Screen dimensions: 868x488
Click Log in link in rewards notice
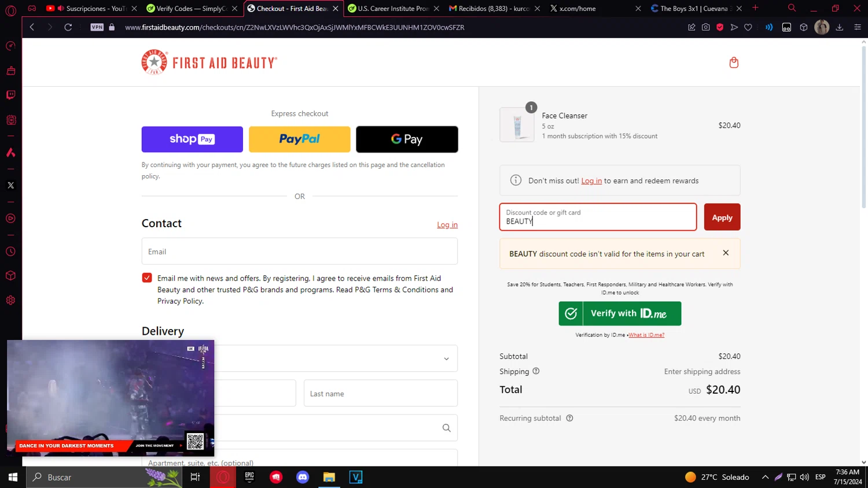coord(591,181)
